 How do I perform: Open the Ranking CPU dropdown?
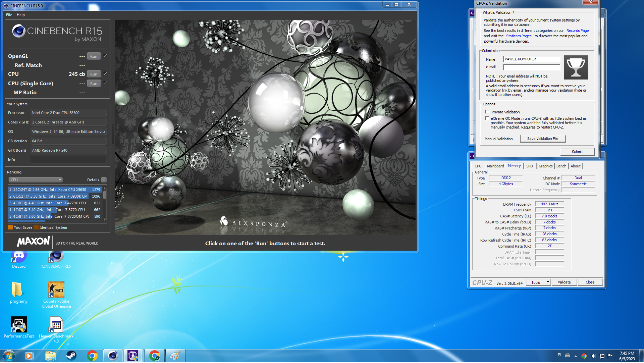point(36,180)
